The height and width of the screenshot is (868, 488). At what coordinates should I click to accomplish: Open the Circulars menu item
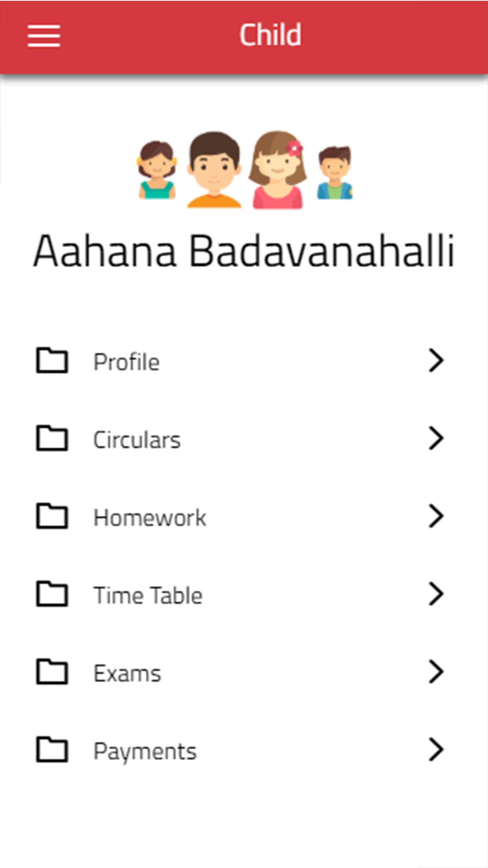click(x=137, y=440)
